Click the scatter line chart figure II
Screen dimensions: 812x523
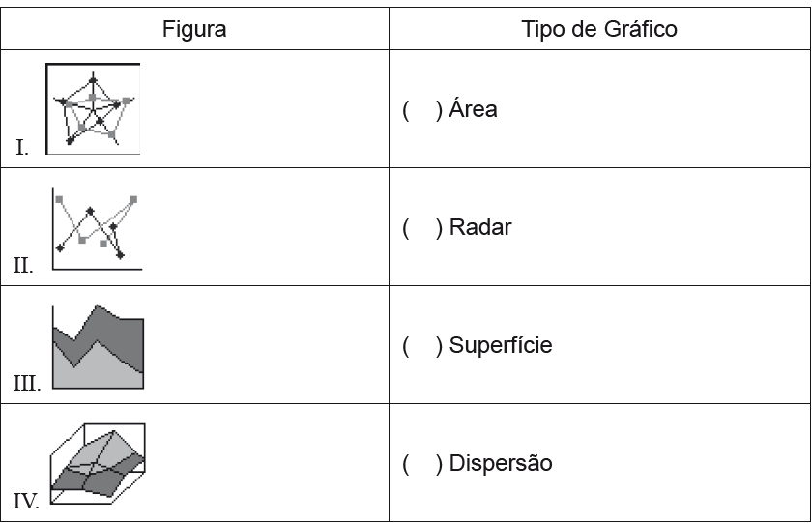97,228
